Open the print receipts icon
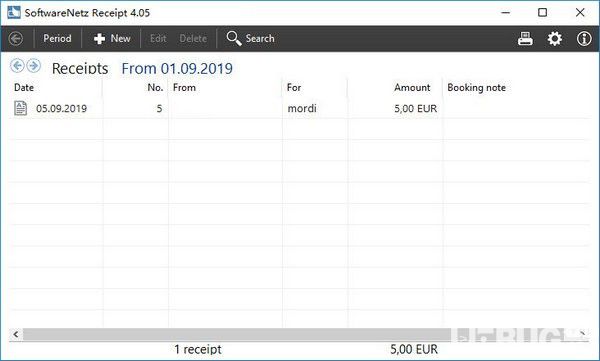The height and width of the screenshot is (361, 600). pos(525,39)
